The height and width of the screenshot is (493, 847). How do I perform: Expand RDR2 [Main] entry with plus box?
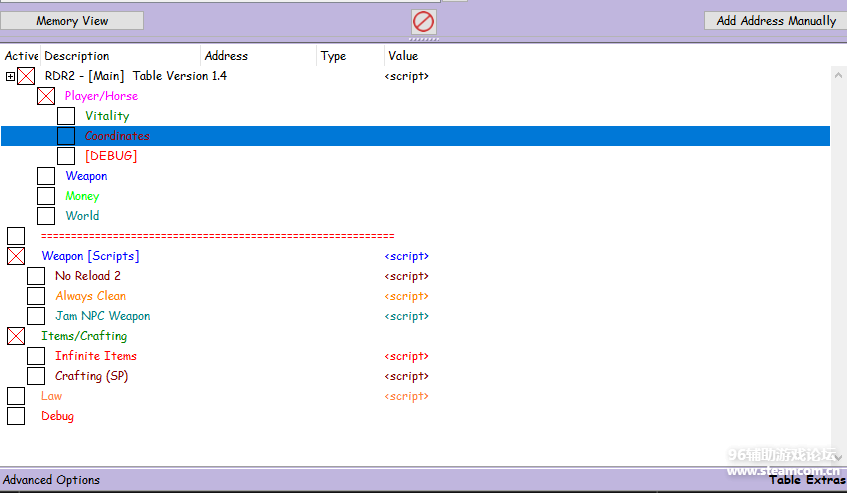coord(10,76)
